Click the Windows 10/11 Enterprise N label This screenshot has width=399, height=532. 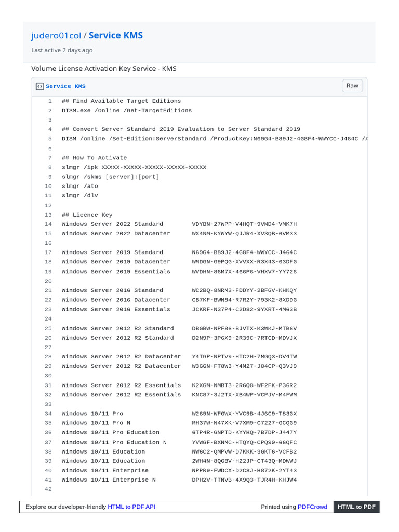tap(109, 480)
